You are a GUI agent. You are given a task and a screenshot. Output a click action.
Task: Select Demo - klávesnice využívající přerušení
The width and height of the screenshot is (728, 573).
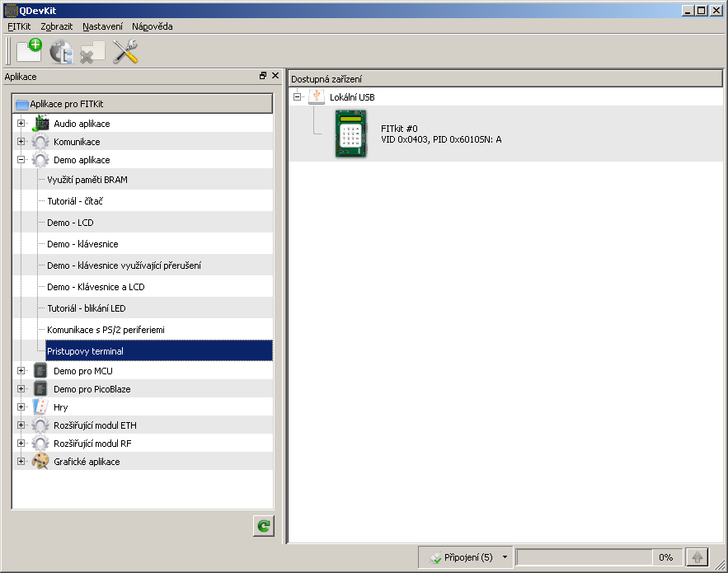point(124,265)
